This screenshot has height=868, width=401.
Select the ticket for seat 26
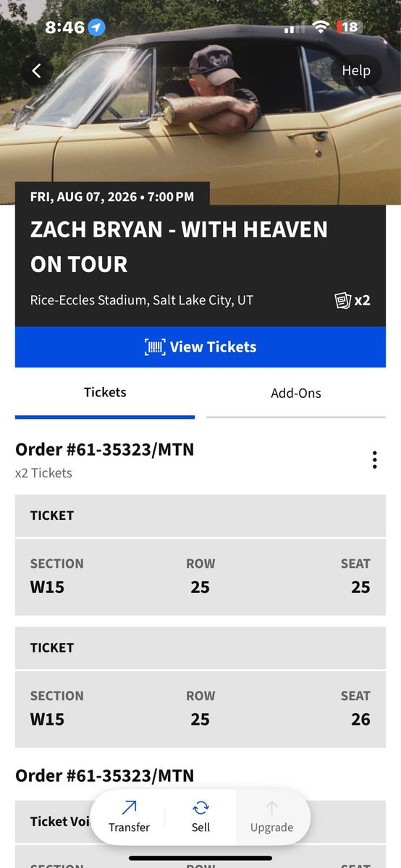(200, 687)
